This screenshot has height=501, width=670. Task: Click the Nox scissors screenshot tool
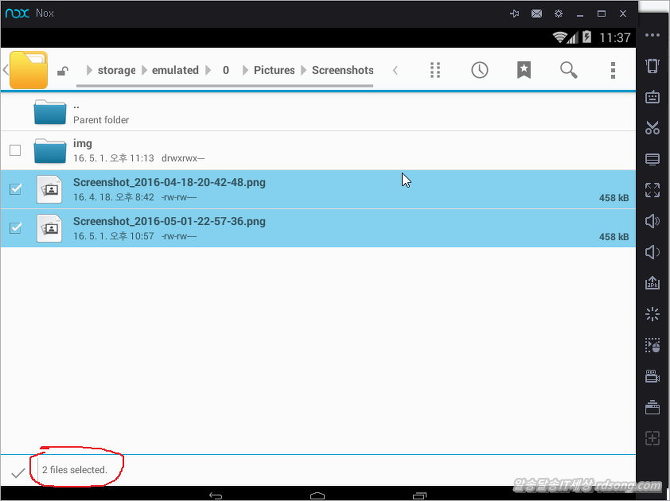pos(652,128)
